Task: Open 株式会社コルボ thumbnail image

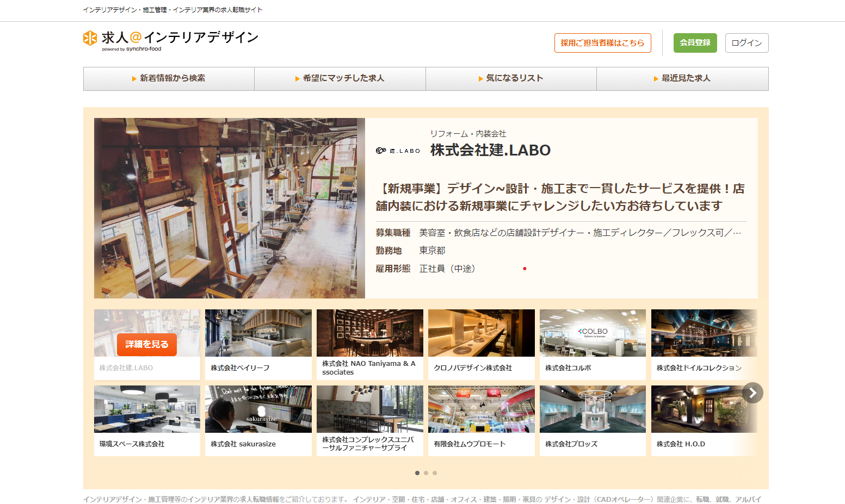Action: click(593, 333)
